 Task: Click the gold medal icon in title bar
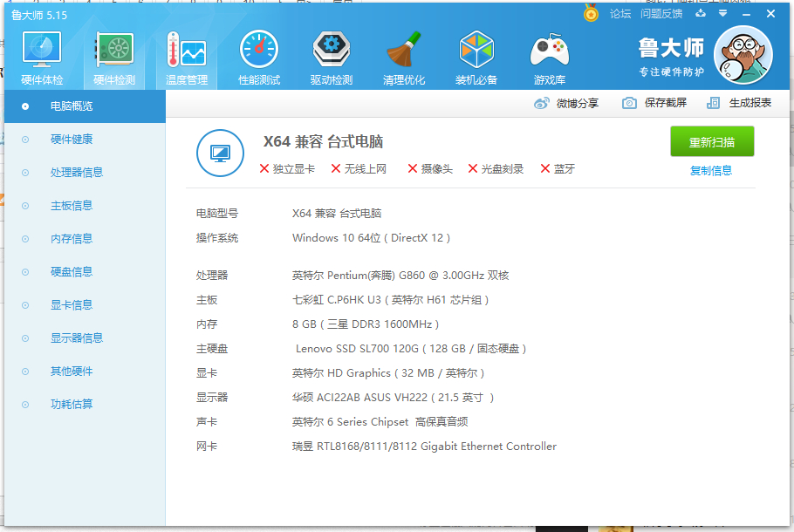591,13
